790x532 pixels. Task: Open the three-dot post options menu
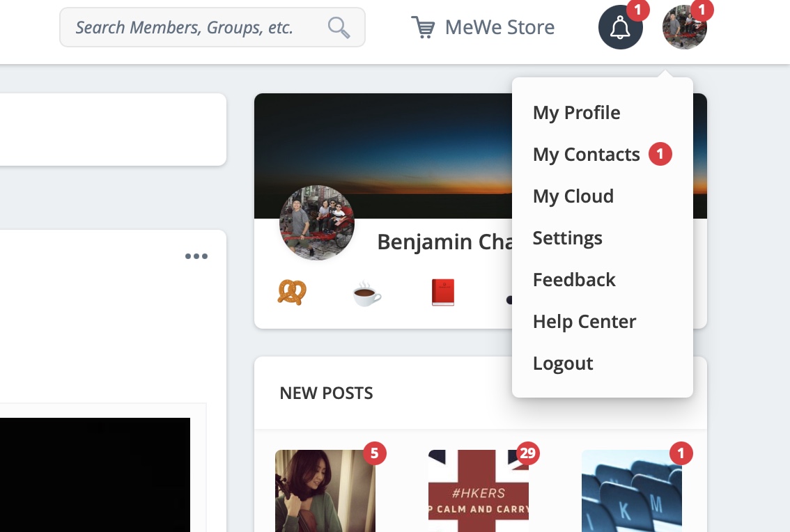[x=196, y=256]
